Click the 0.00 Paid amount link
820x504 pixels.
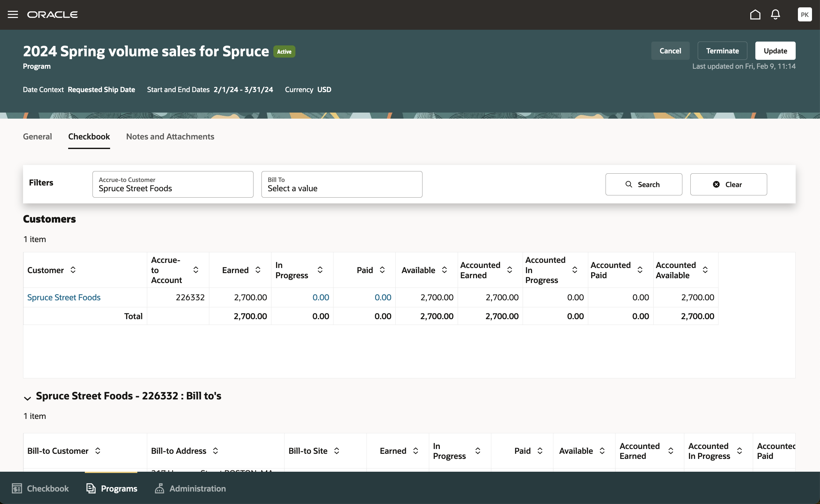383,297
